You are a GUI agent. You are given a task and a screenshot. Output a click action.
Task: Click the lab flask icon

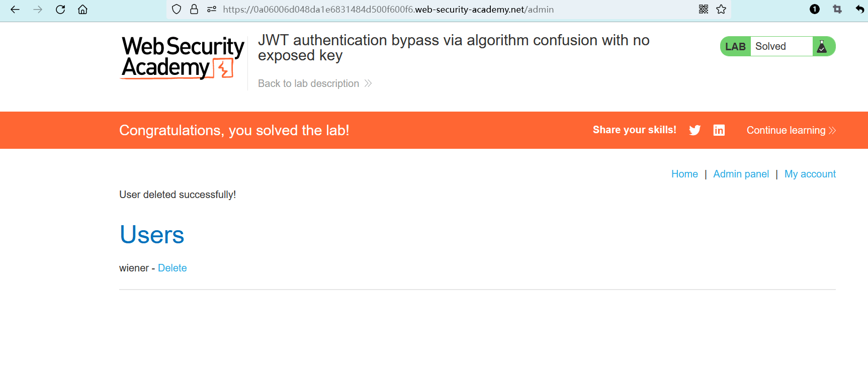coord(822,47)
